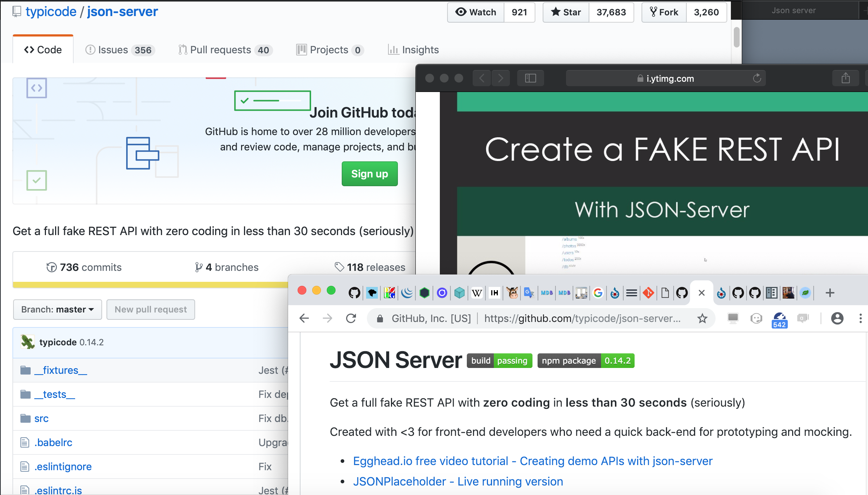
Task: Click the smiley face extension icon in Chrome
Action: click(756, 318)
